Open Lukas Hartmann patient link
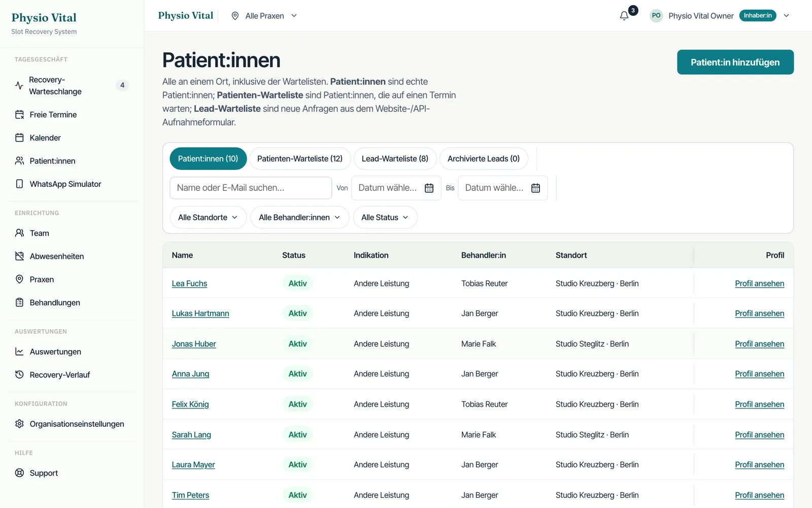Screen dimensions: 812x508 tap(200, 313)
